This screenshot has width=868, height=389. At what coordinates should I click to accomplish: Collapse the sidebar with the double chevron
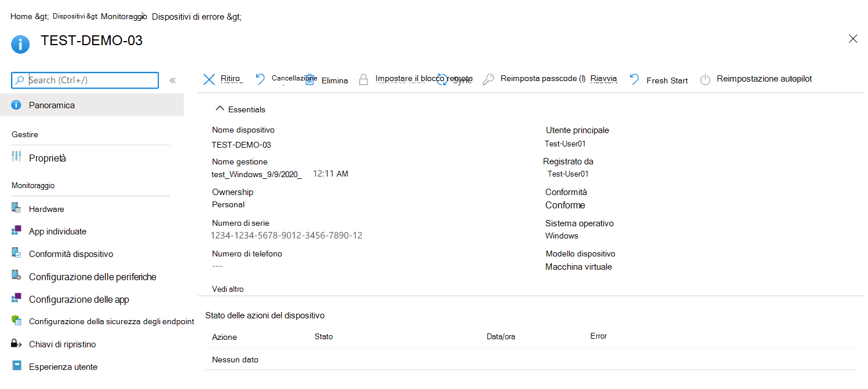(172, 80)
